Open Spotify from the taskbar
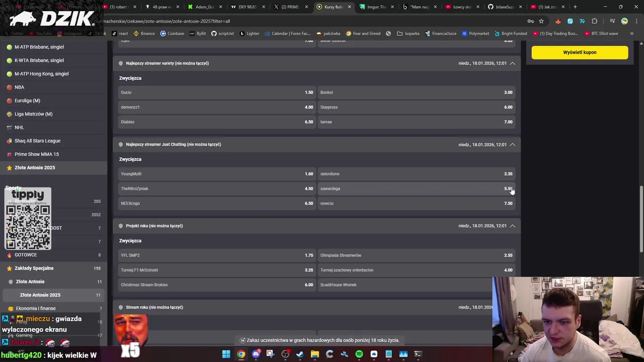This screenshot has height=362, width=644. pos(359,354)
